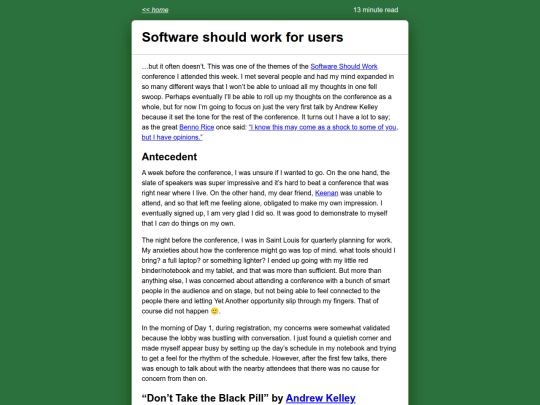Open the "I know this may come as a shock" quote link
Screen dimensions: 540x405
270,132
